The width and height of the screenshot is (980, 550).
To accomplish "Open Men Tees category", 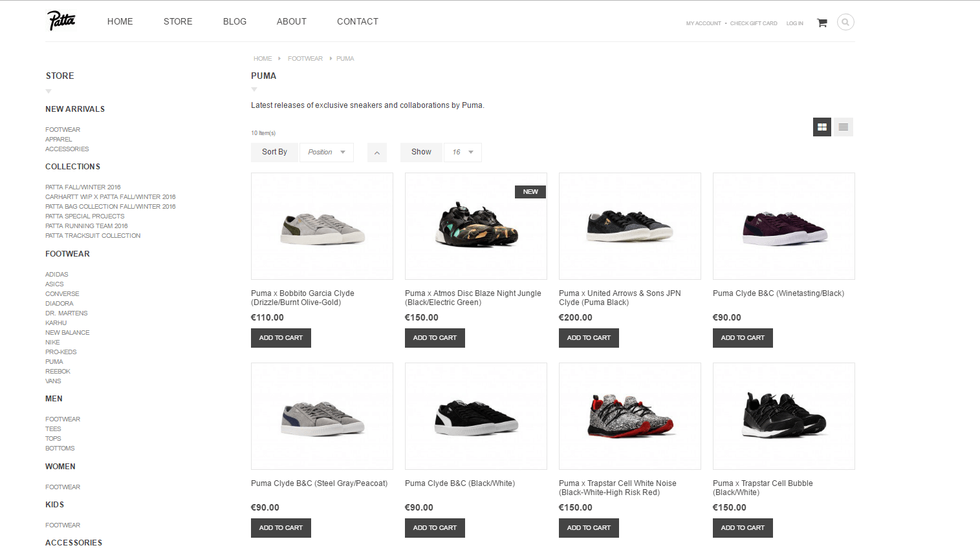I will coord(53,429).
